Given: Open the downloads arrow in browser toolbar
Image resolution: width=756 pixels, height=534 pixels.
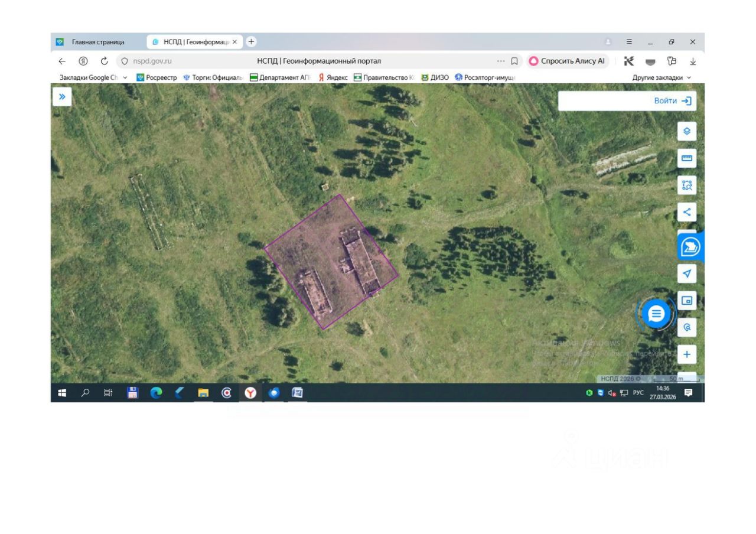Looking at the screenshot, I should click(x=693, y=61).
